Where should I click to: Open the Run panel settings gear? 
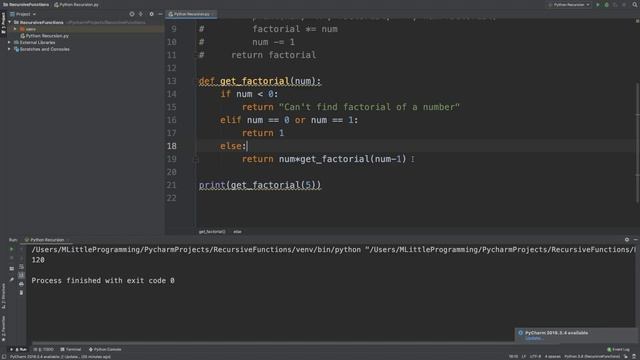[627, 240]
